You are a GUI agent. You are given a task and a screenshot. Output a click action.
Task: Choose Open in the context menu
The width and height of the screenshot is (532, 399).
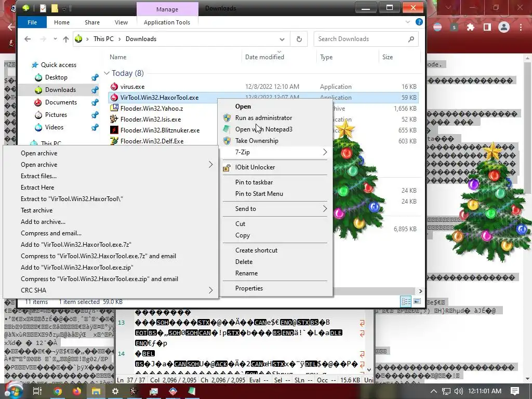[243, 106]
